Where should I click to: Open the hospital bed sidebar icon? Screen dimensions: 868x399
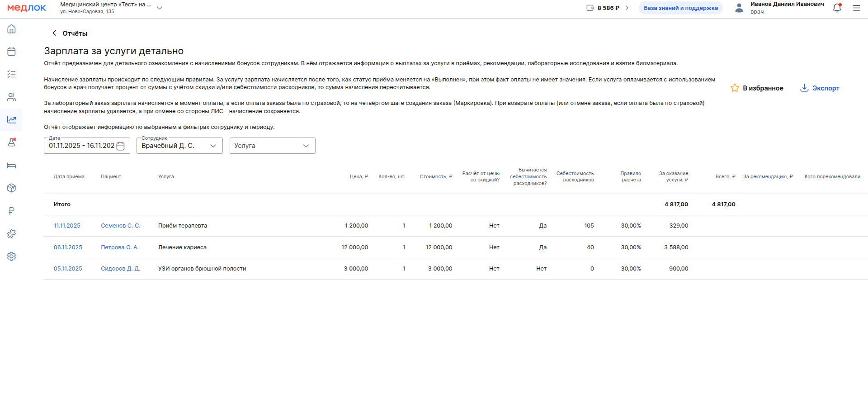coord(12,166)
